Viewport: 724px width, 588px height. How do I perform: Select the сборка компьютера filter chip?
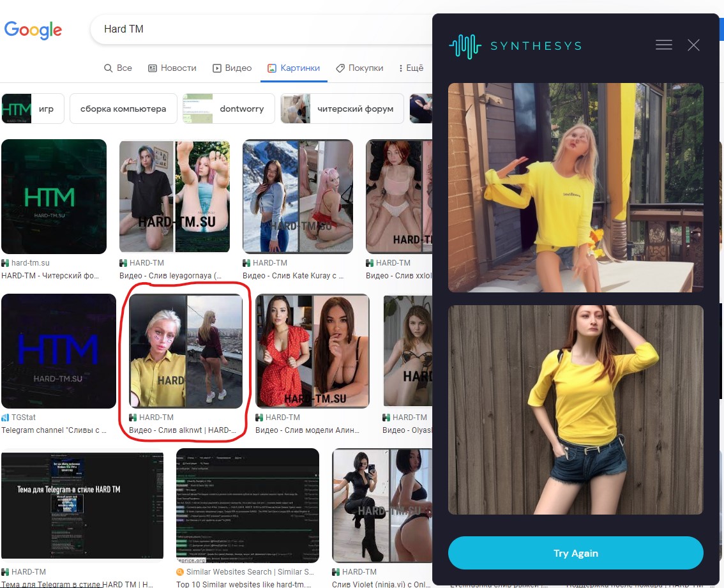tap(123, 109)
